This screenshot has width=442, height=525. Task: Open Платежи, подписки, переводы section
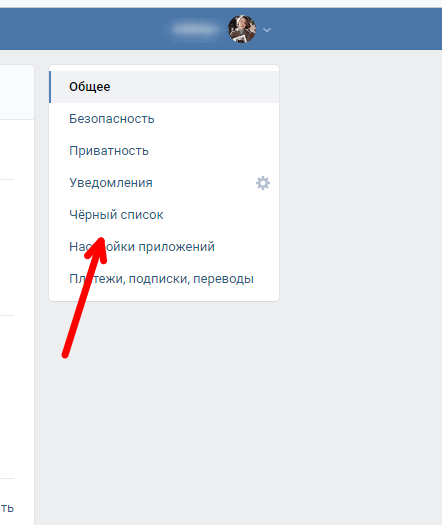coord(164,279)
